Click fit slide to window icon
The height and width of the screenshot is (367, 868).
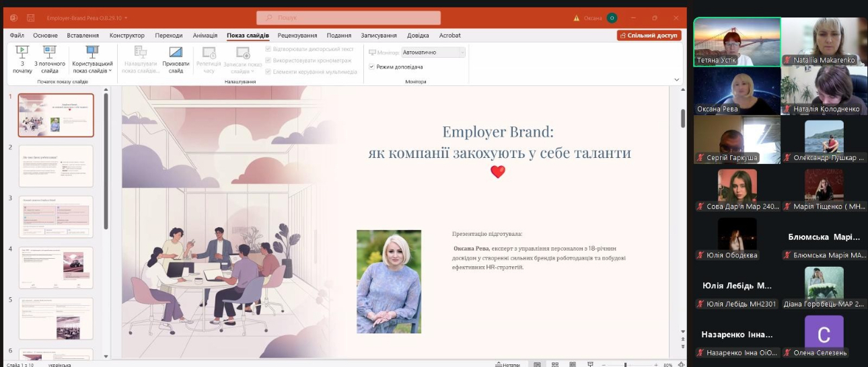680,364
